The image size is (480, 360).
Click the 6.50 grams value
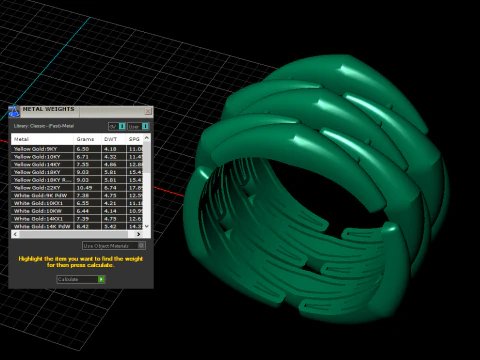[83, 149]
